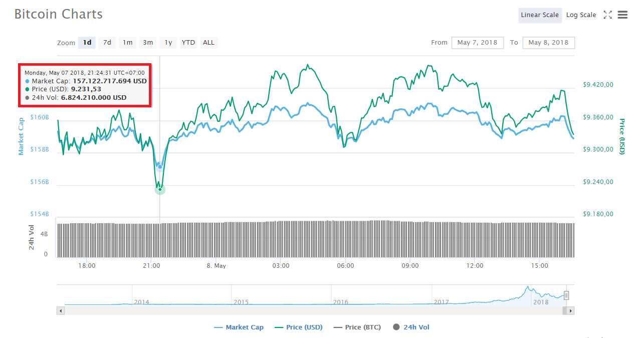Select the 3m zoom range
644x338 pixels.
pyautogui.click(x=148, y=43)
